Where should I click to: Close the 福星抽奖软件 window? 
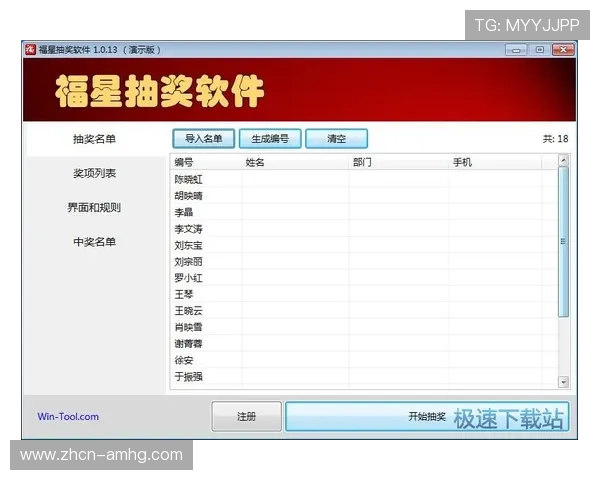pos(563,50)
